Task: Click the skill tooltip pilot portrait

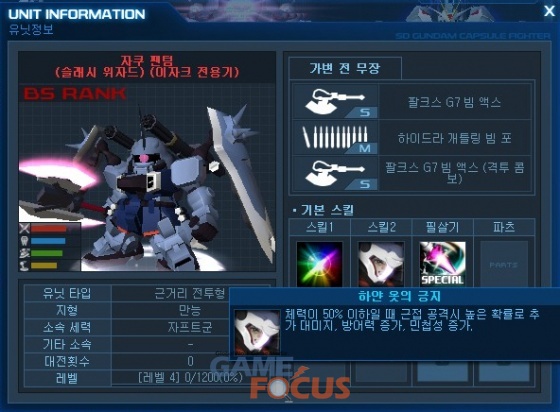Action: [x=257, y=332]
